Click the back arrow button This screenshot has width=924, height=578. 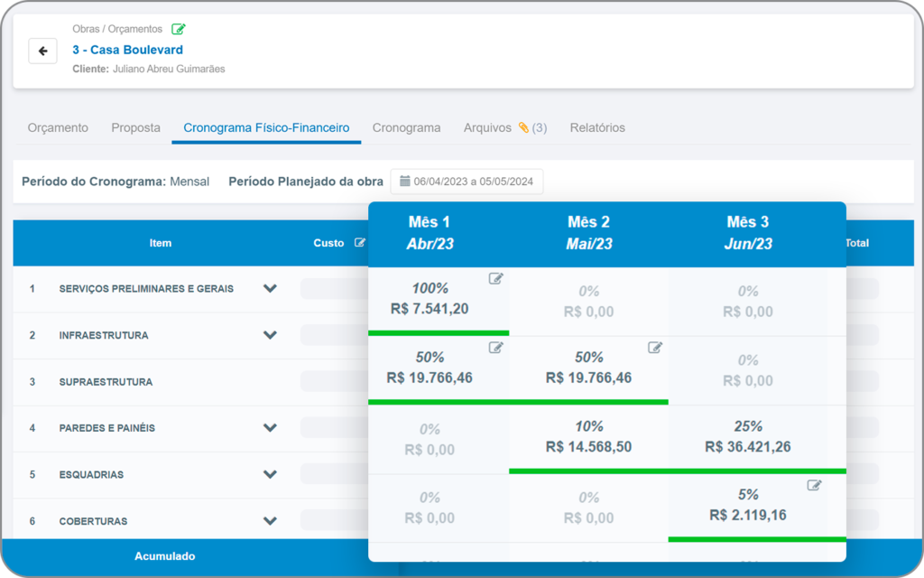(x=42, y=51)
